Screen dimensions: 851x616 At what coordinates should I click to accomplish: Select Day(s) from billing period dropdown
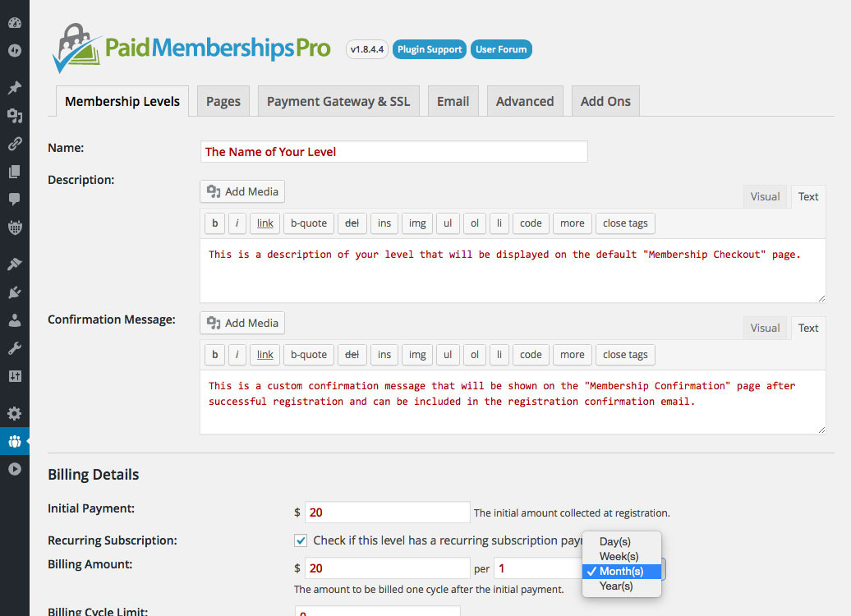tap(622, 541)
